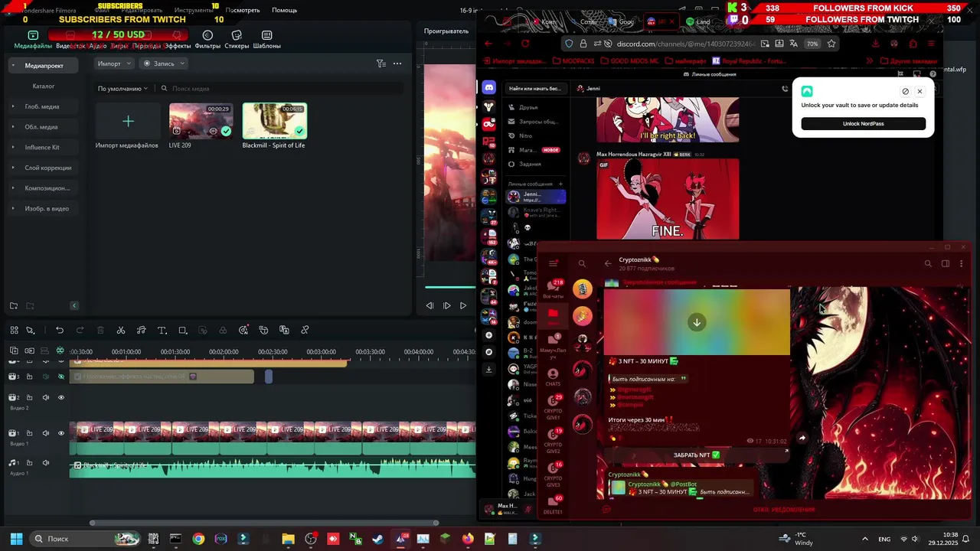The width and height of the screenshot is (980, 551).
Task: Expand the Influence Kit tree item
Action: pyautogui.click(x=13, y=147)
